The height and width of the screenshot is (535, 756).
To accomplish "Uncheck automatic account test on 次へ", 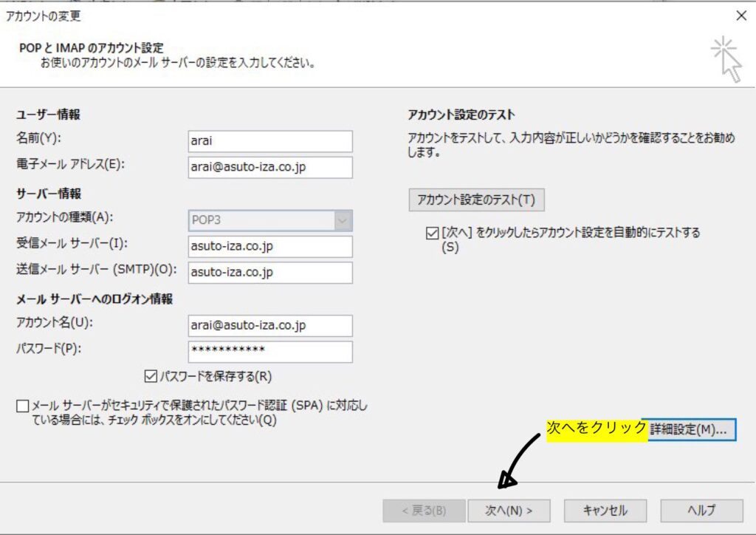I will [432, 233].
